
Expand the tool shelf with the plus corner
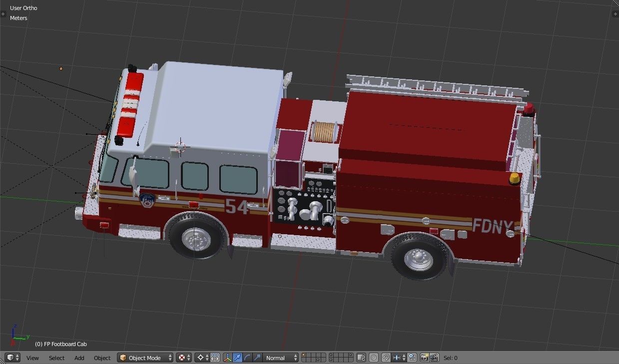(x=3, y=13)
